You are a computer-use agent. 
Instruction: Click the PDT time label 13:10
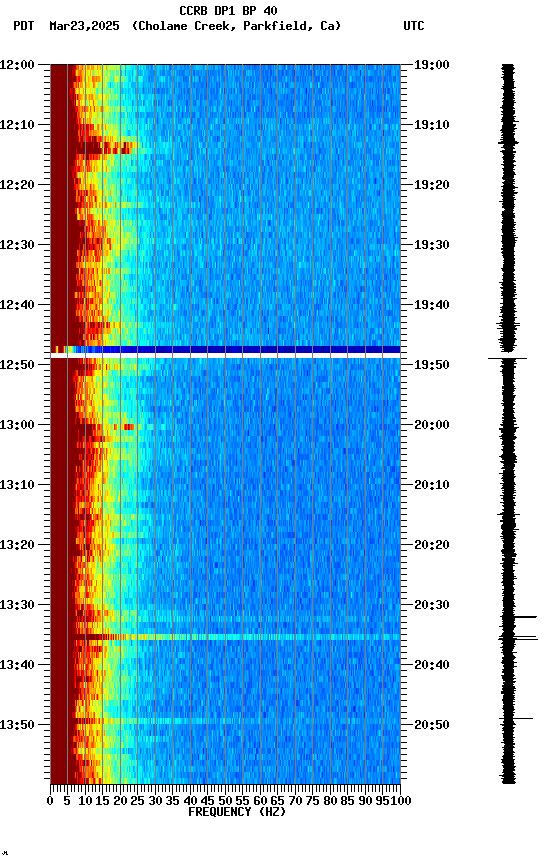coord(17,485)
